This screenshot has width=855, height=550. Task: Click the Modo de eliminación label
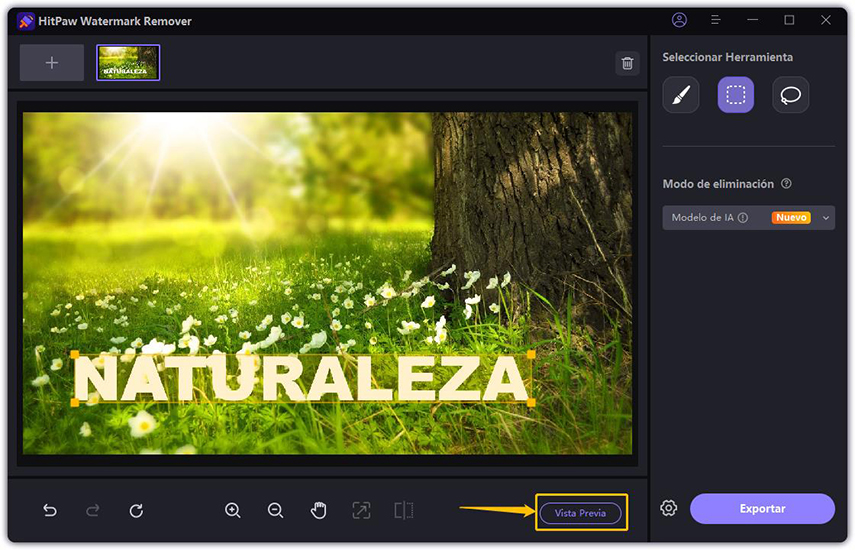[718, 184]
